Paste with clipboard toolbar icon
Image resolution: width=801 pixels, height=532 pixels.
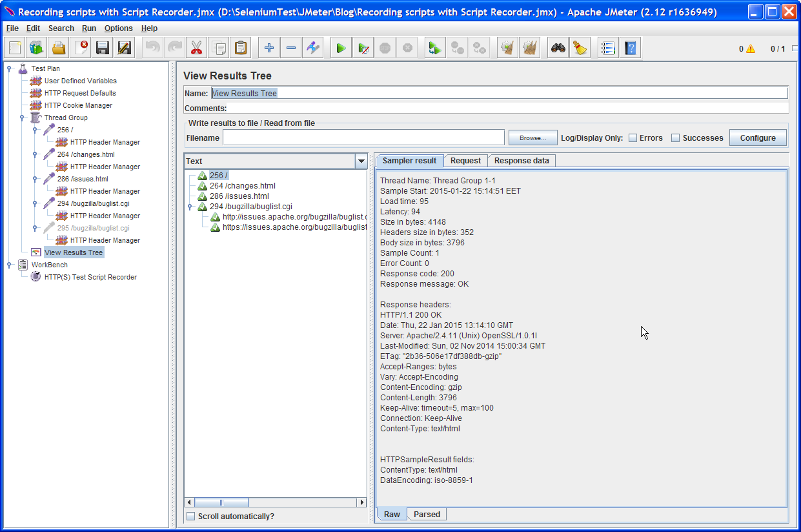pyautogui.click(x=240, y=48)
